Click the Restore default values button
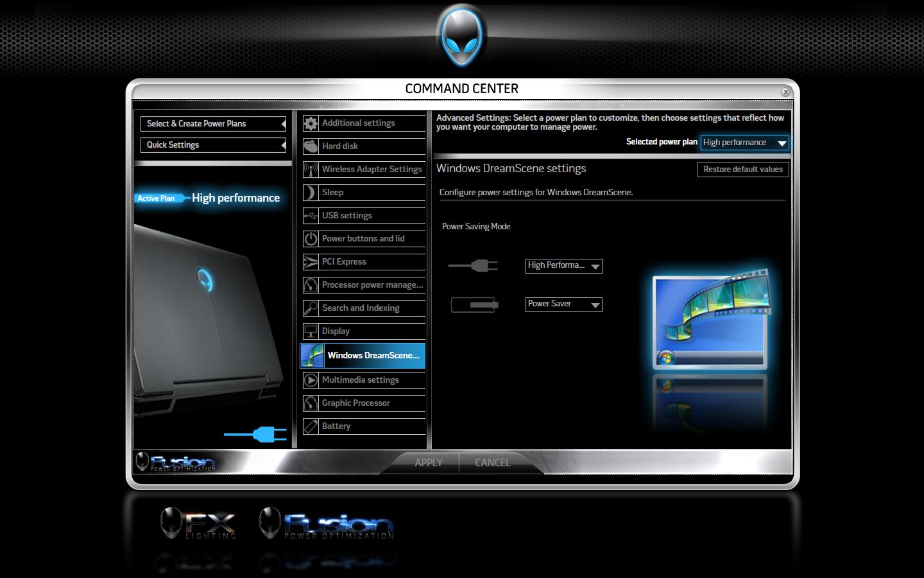The image size is (924, 578). coord(743,170)
